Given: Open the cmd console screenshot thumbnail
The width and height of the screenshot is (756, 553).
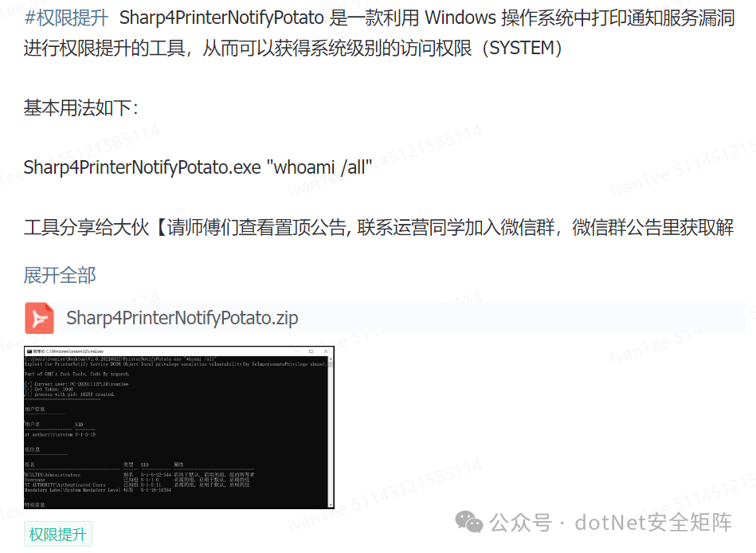Looking at the screenshot, I should (x=179, y=427).
